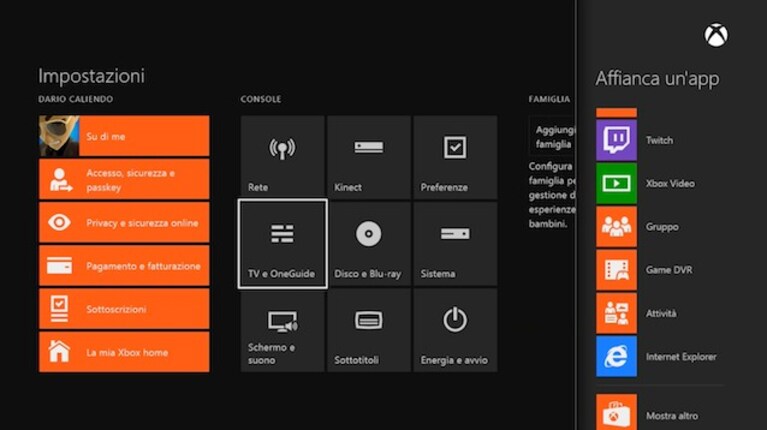Viewport: 767px width, 430px height.
Task: Click the Affianca un'app panel title
Action: tap(657, 78)
